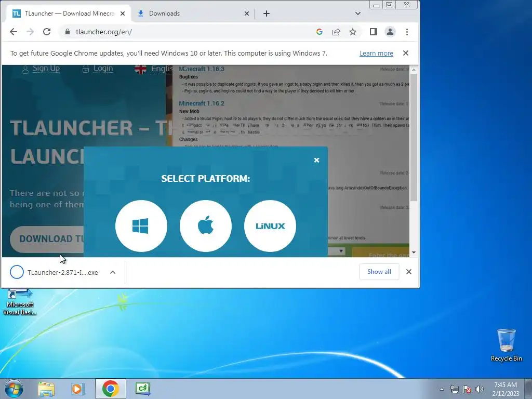The image size is (532, 399).
Task: Go forward in browser history
Action: pos(30,32)
